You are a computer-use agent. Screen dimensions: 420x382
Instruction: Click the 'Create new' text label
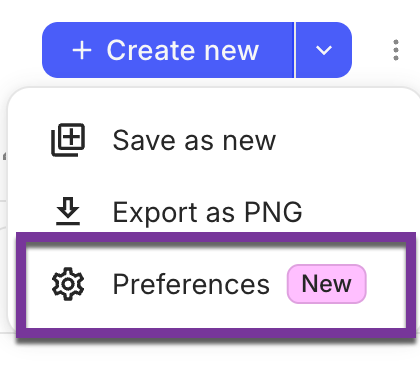tap(183, 50)
